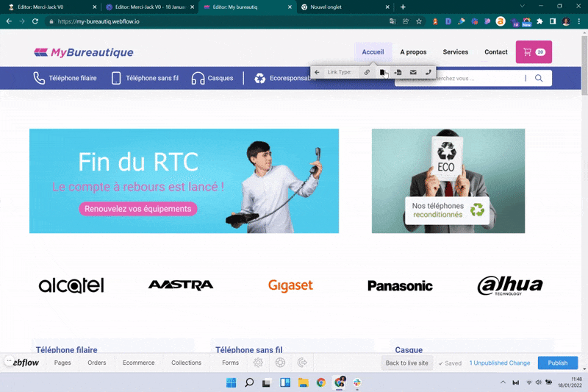
Task: Select the URL link type chain icon
Action: pos(367,72)
